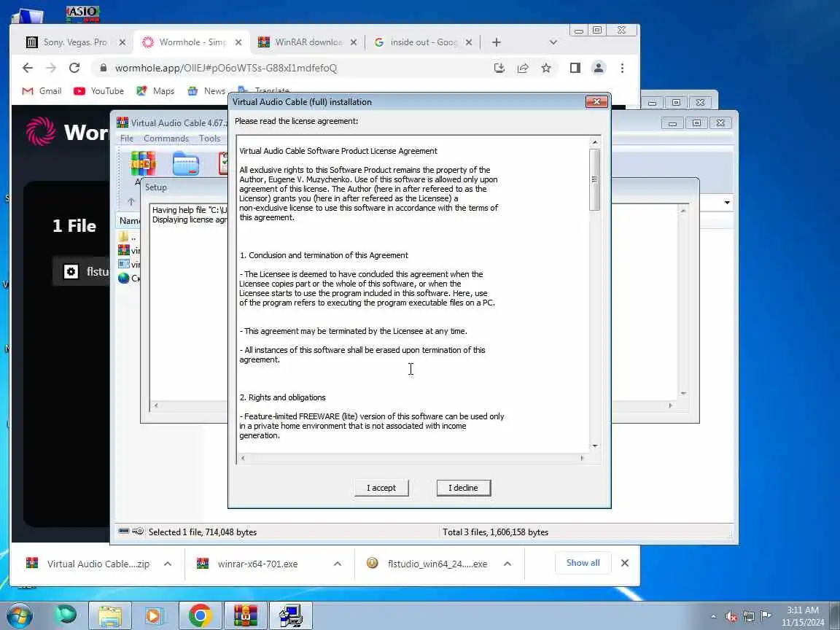The height and width of the screenshot is (630, 840).
Task: Close the Virtual Audio Cable installation dialog
Action: [x=596, y=102]
